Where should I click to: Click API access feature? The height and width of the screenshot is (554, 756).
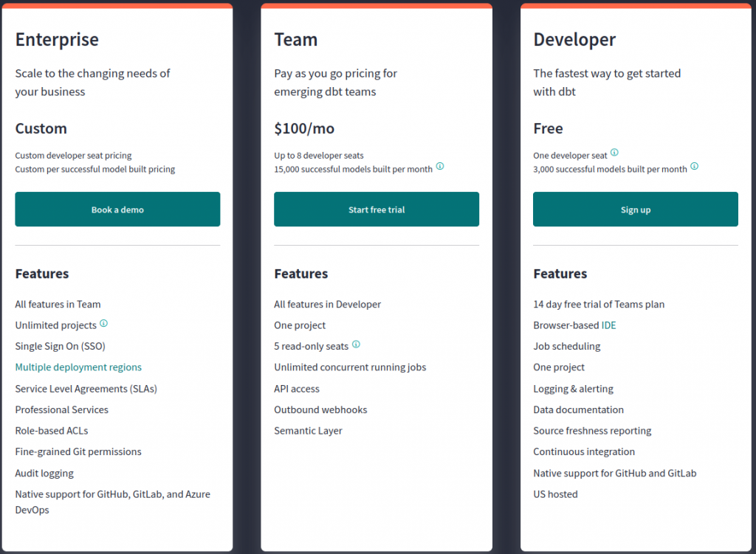point(297,389)
